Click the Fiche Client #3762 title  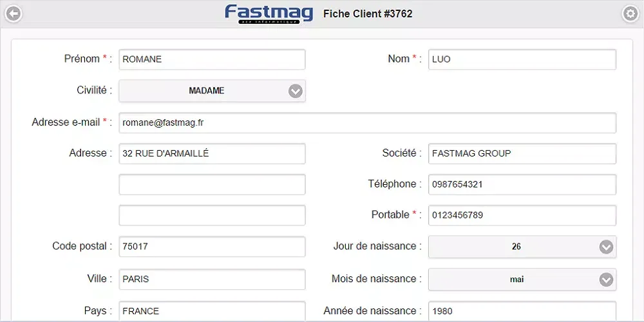[368, 14]
